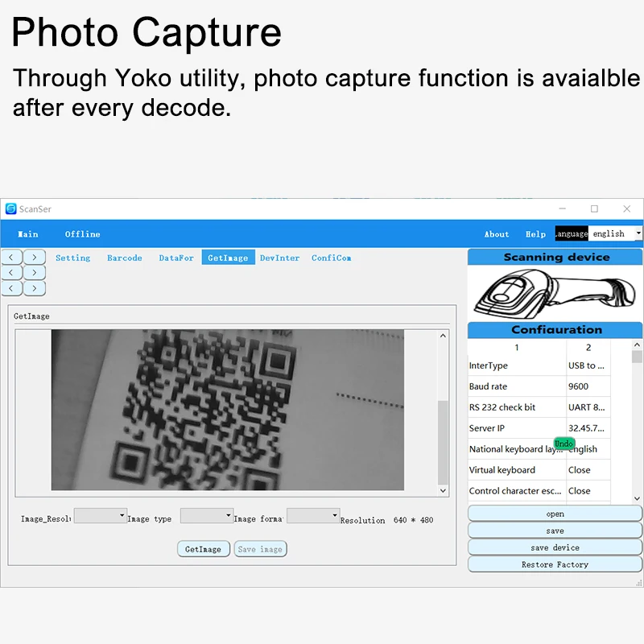This screenshot has height=644, width=644.
Task: Switch to the Barcode tab
Action: 125,258
